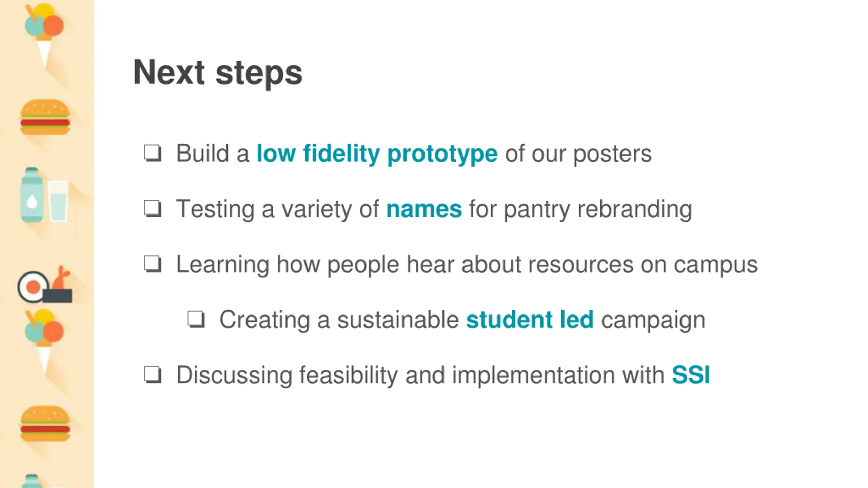This screenshot has height=488, width=868.
Task: Click the lower hamburger icon
Action: 45,424
